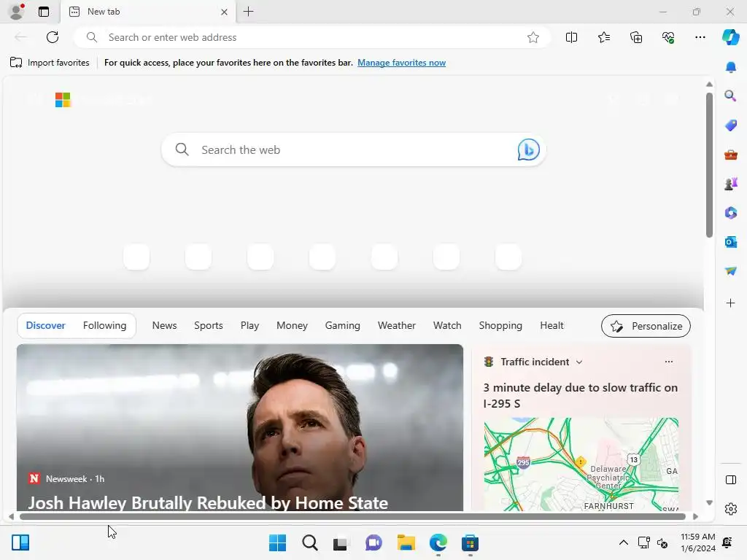Screen dimensions: 747x560
Task: Open Copilot sidebar icon
Action: coord(730,37)
